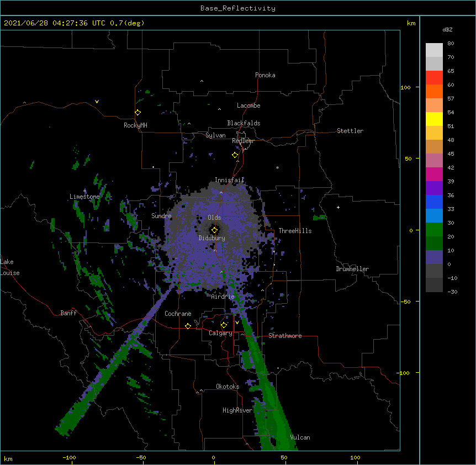476x465 pixels.
Task: Click the Stettler town label
Action: point(350,131)
